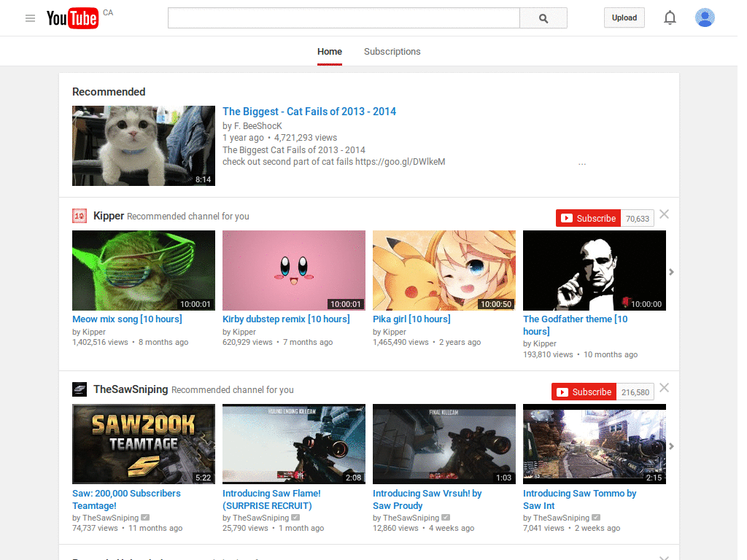Open F. BeeShocK channel link

coord(258,125)
